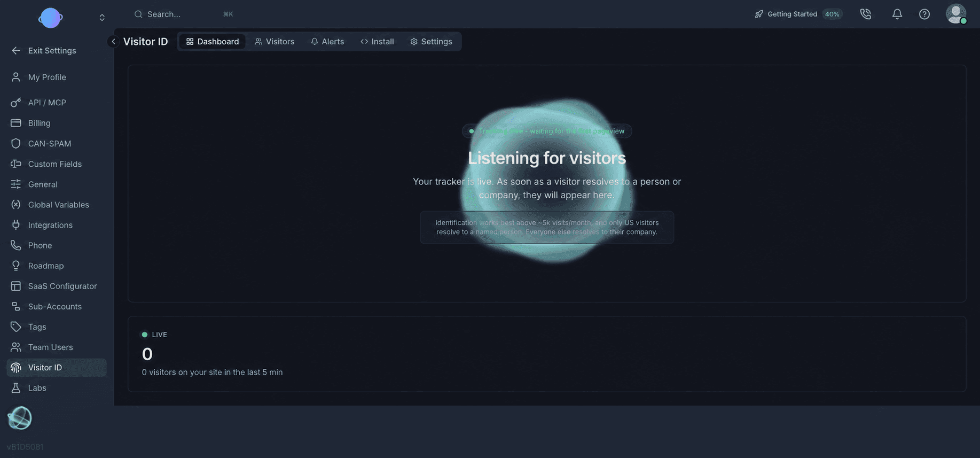Screen dimensions: 980x458
Task: Click the Exit Settings back arrow
Action: pos(16,51)
